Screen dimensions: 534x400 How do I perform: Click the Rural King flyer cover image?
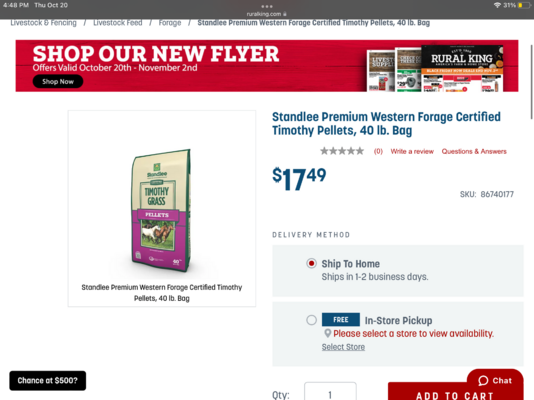462,68
